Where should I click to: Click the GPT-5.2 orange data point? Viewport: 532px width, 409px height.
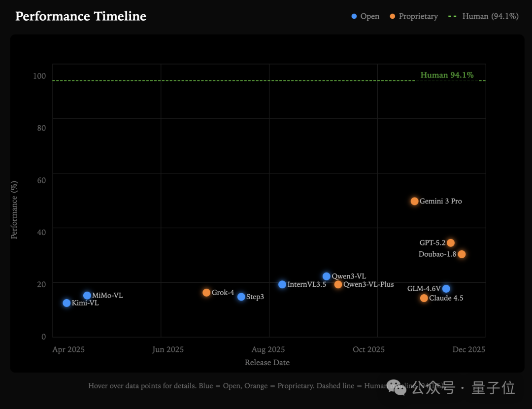click(451, 242)
